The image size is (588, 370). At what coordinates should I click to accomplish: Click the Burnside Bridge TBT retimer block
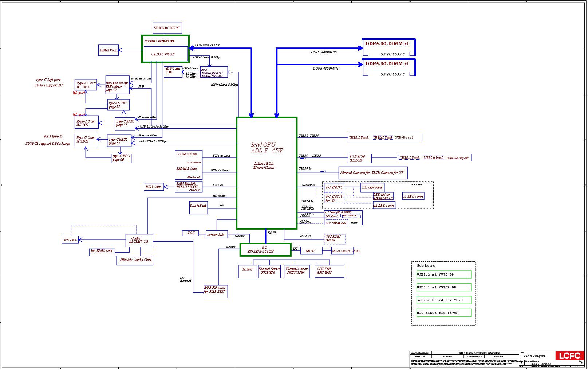click(117, 85)
